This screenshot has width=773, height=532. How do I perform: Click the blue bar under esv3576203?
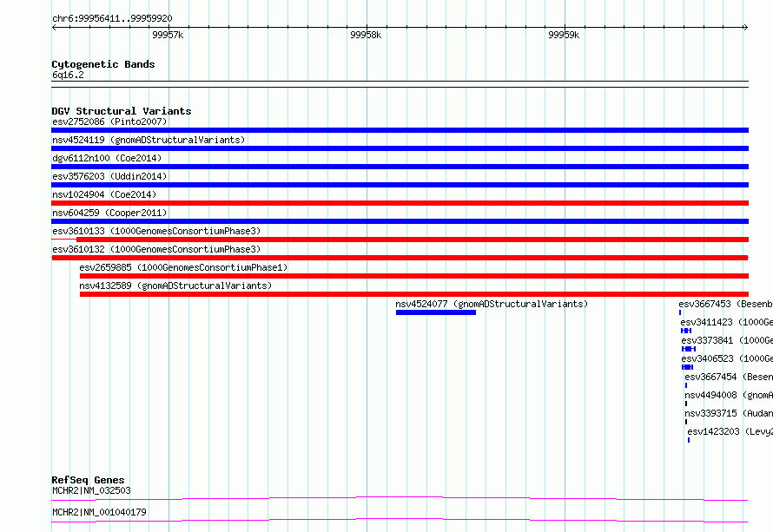tap(400, 185)
